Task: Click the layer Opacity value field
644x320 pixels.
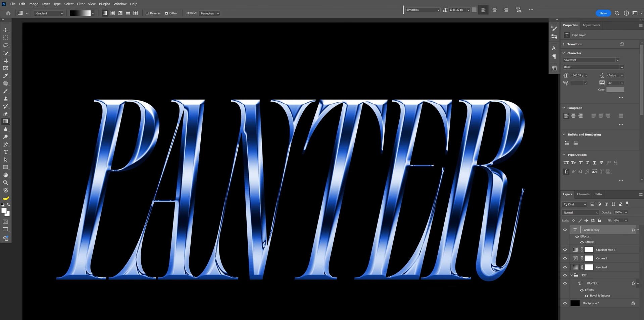Action: (x=618, y=212)
